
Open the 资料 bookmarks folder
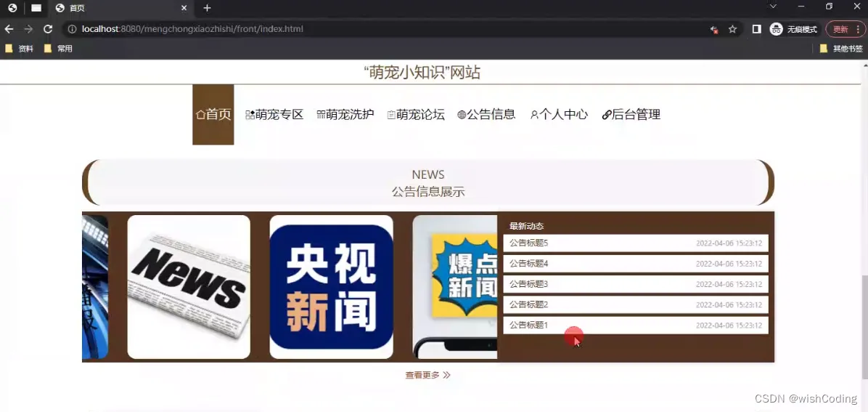[20, 49]
